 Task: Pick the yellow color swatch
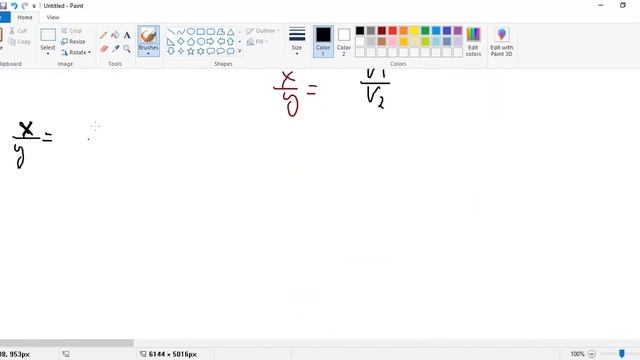pyautogui.click(x=414, y=31)
